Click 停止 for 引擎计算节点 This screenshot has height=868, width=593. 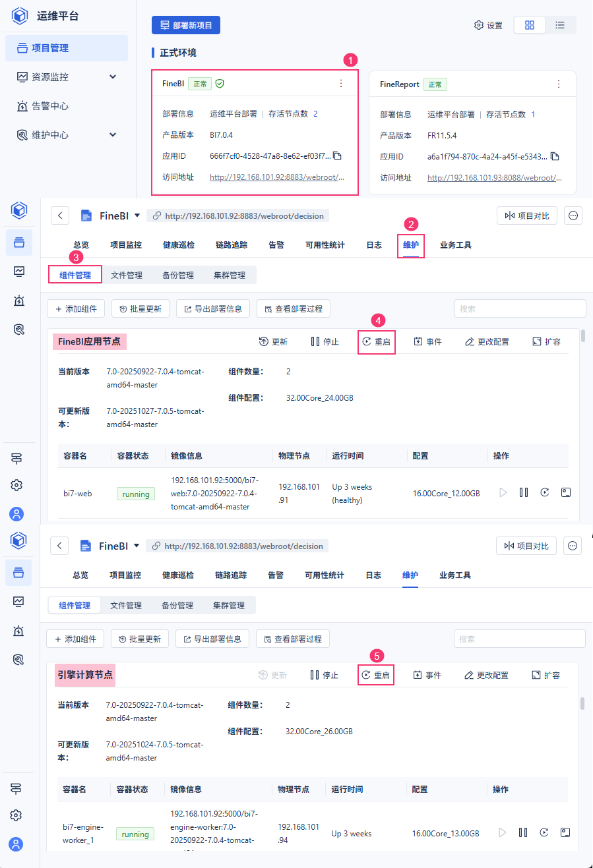tap(324, 676)
